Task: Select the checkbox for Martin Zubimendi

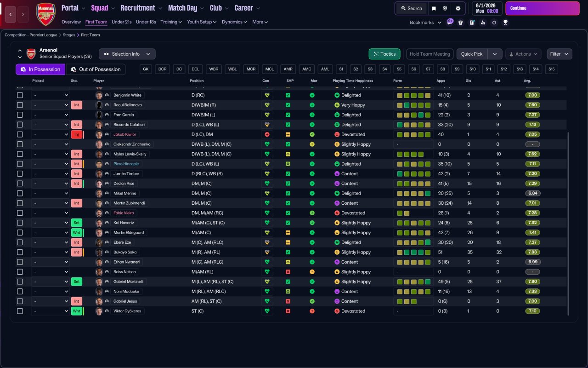Action: coord(20,203)
